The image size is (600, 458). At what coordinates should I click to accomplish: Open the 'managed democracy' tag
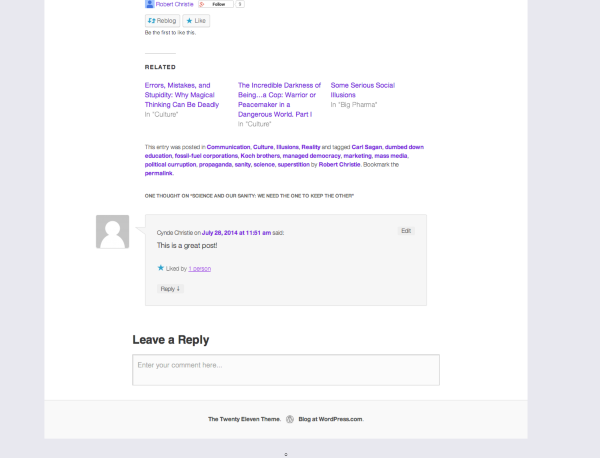click(311, 156)
